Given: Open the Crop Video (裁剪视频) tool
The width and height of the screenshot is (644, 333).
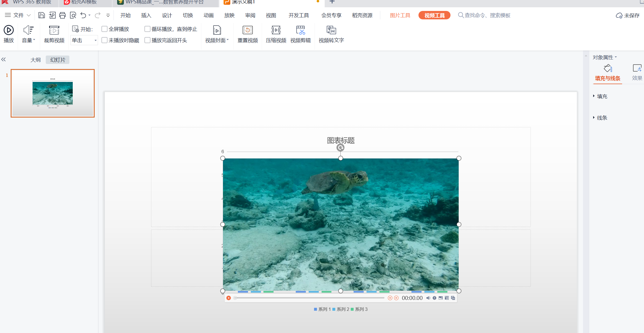Looking at the screenshot, I should tap(54, 30).
